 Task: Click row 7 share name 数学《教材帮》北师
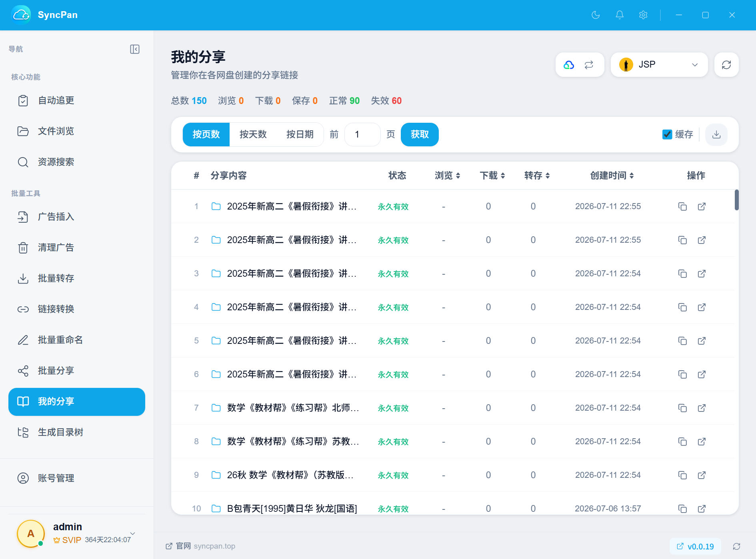click(293, 408)
